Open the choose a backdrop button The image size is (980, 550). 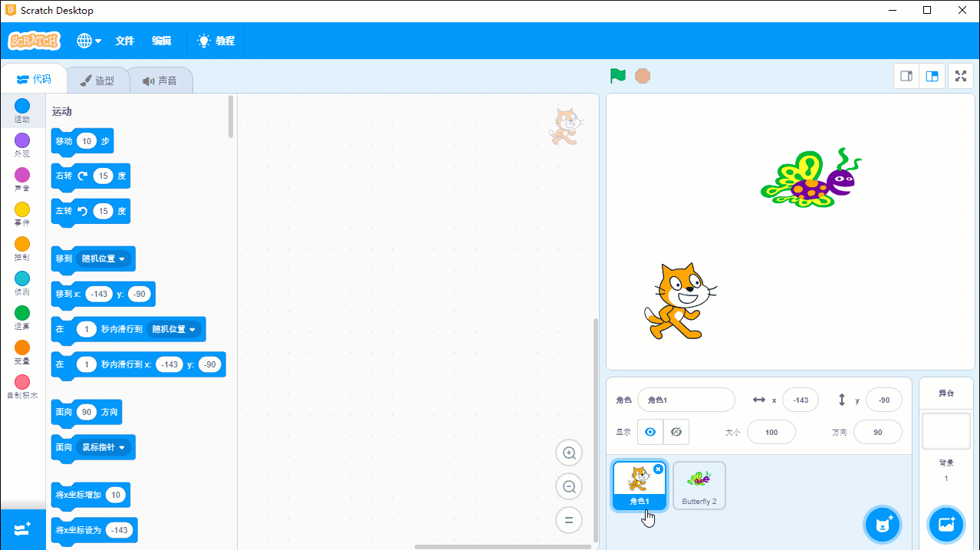click(x=946, y=525)
